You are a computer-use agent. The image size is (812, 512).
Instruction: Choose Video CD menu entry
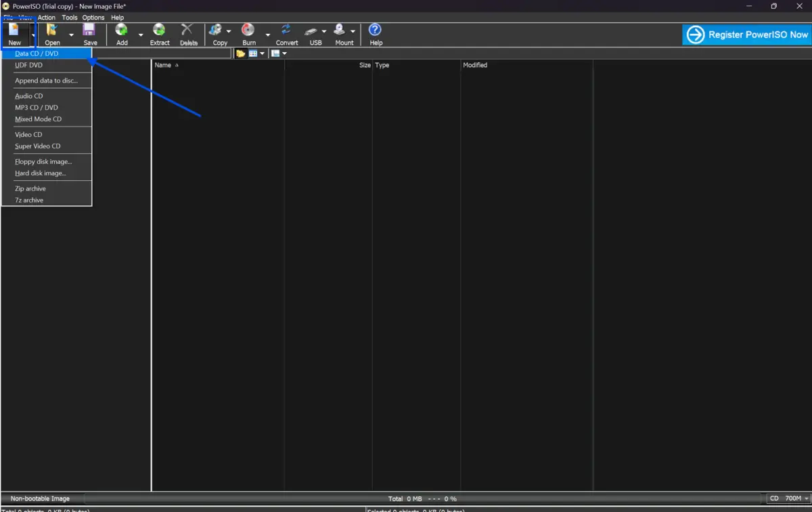47,135
